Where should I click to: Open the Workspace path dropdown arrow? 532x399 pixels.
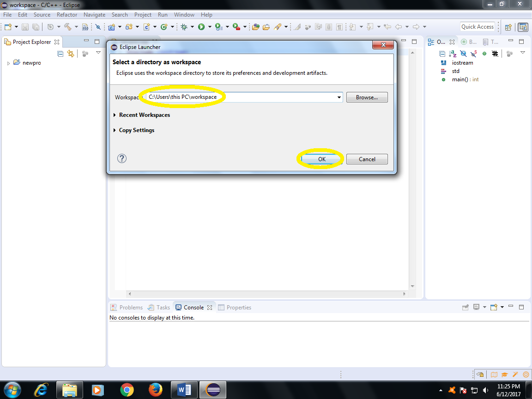tap(339, 97)
